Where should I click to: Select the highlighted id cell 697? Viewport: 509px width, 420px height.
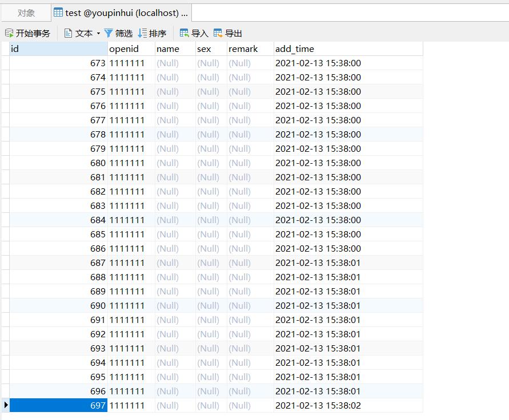coord(58,405)
